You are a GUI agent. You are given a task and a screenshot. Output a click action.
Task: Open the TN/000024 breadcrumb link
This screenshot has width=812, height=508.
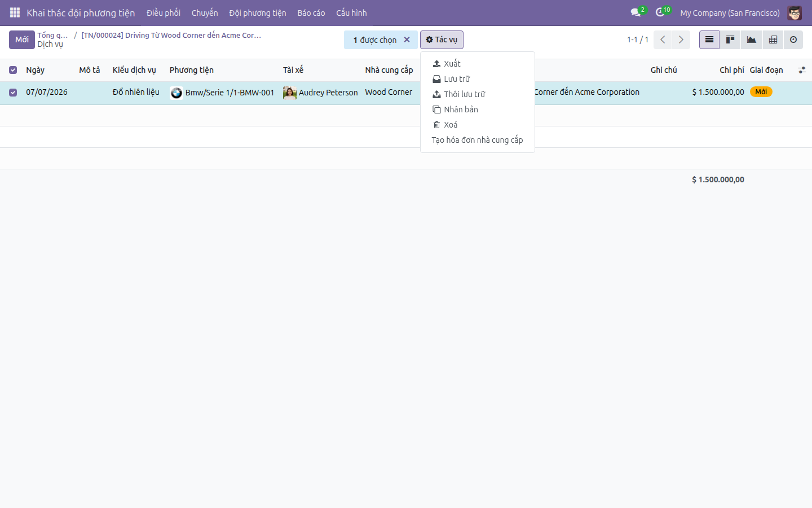[x=171, y=35]
